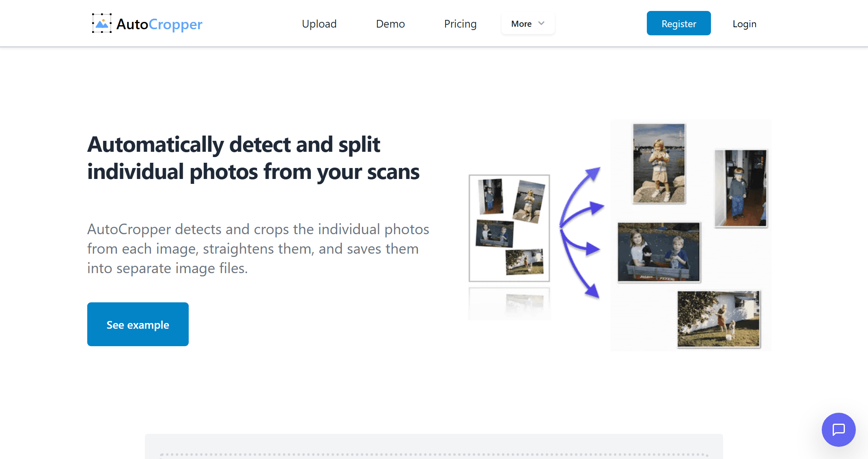
Task: Click the AutoCropper logo icon
Action: [x=101, y=24]
